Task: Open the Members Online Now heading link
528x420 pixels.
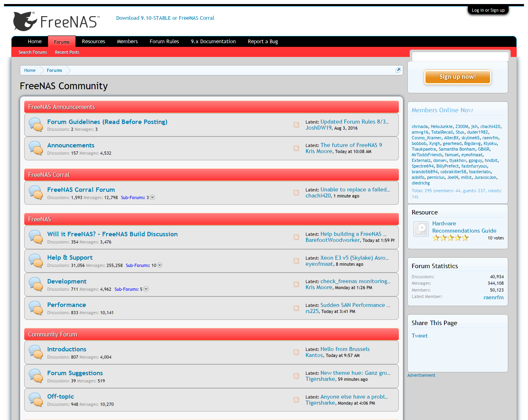Action: click(442, 110)
